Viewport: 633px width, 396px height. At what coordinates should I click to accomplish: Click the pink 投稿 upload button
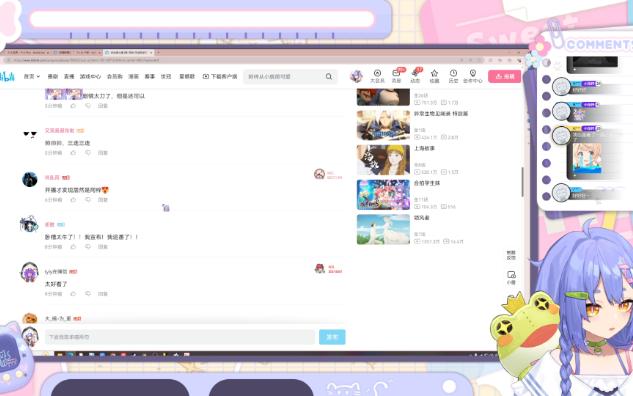pyautogui.click(x=504, y=76)
